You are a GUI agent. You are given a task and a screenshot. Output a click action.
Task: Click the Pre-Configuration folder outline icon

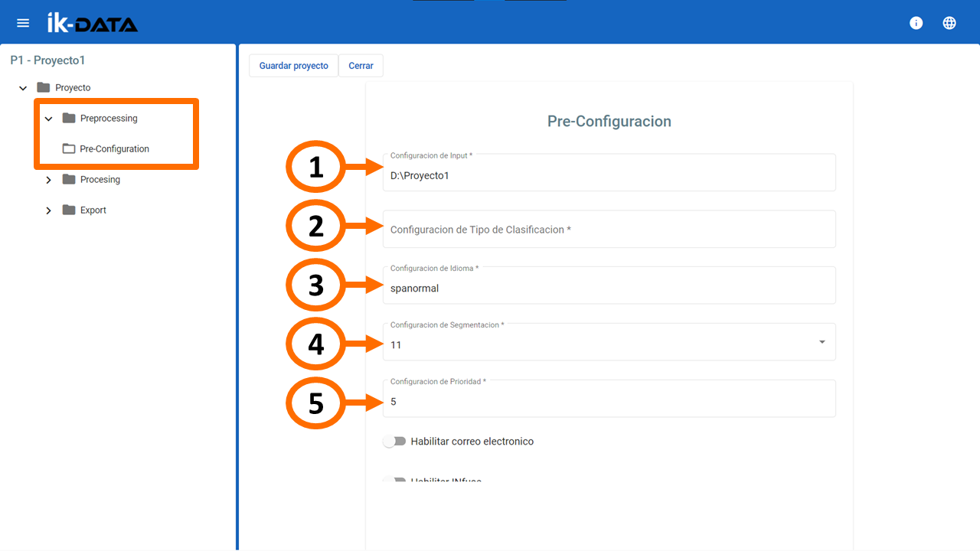[69, 148]
